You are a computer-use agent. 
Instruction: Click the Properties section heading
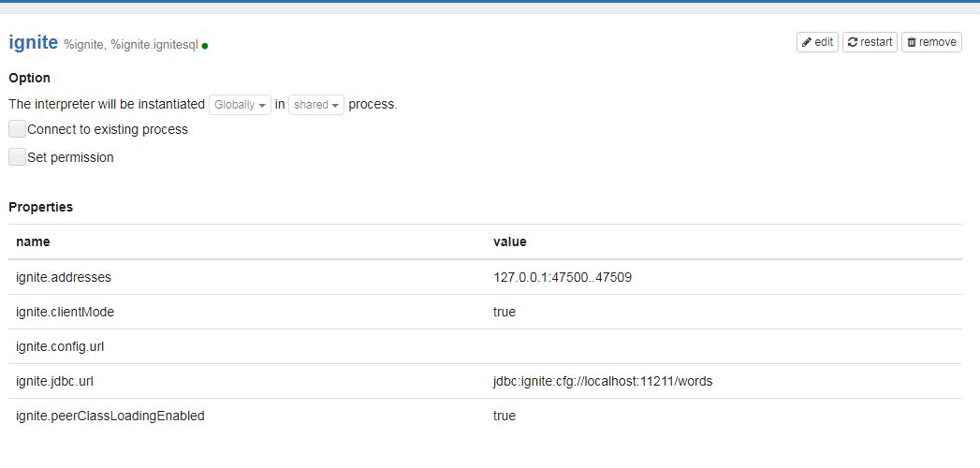[40, 207]
